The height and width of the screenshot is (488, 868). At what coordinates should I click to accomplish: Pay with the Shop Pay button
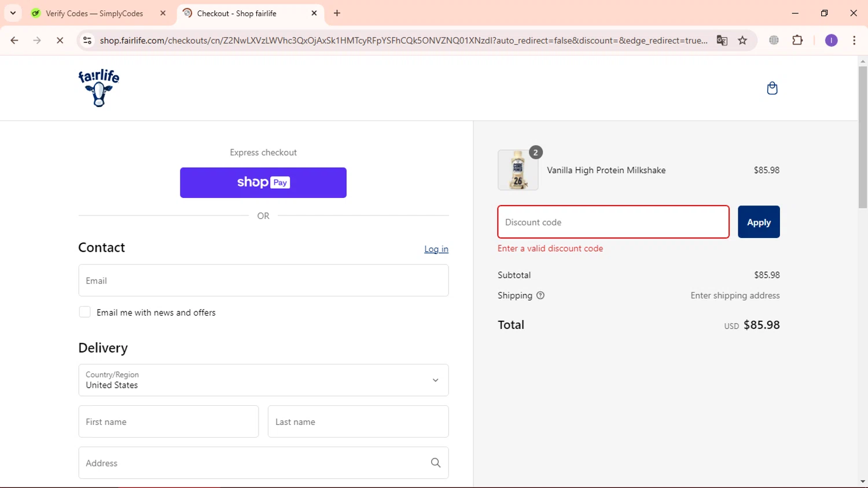click(263, 183)
